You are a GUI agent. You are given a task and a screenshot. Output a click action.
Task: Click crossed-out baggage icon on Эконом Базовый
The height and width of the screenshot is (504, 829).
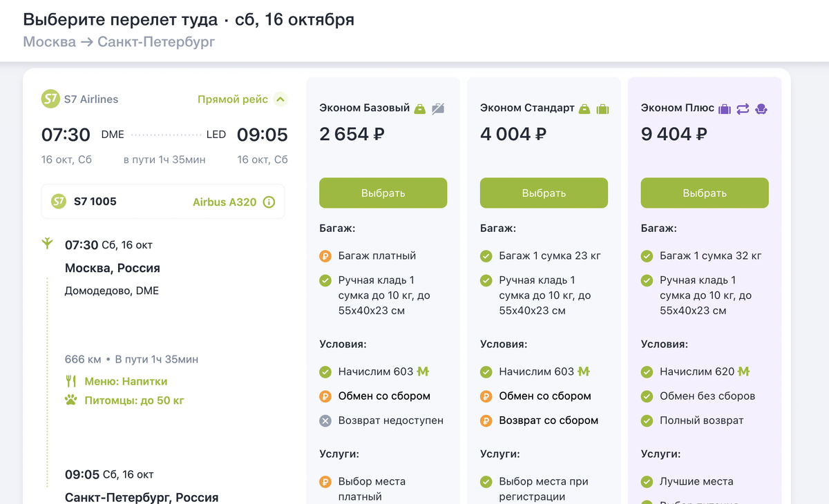(x=437, y=108)
